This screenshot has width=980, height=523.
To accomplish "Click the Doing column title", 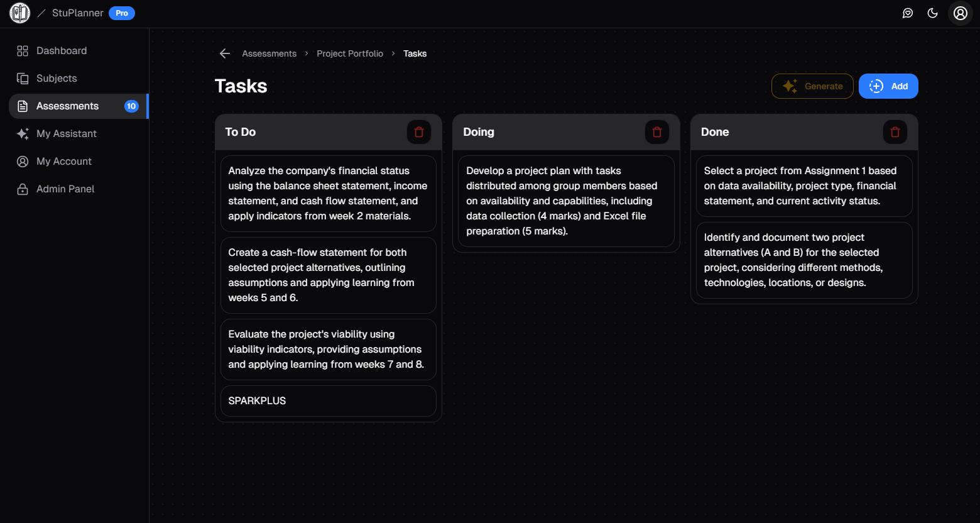I will 479,132.
